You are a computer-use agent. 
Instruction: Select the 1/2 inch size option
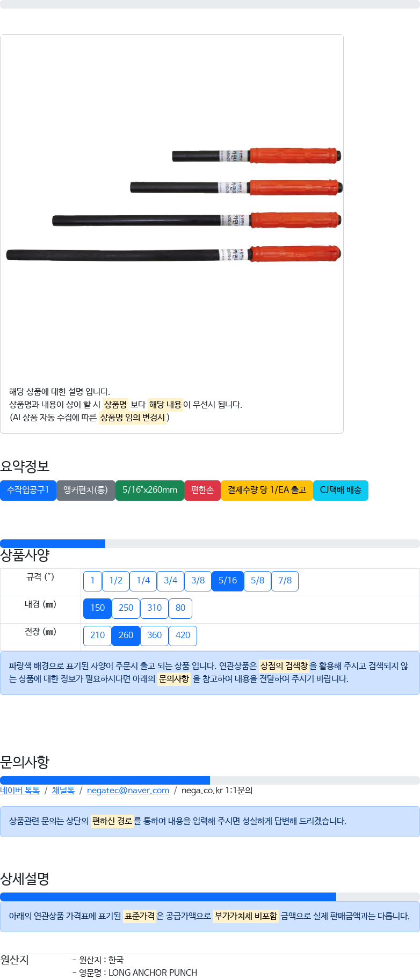tap(115, 581)
